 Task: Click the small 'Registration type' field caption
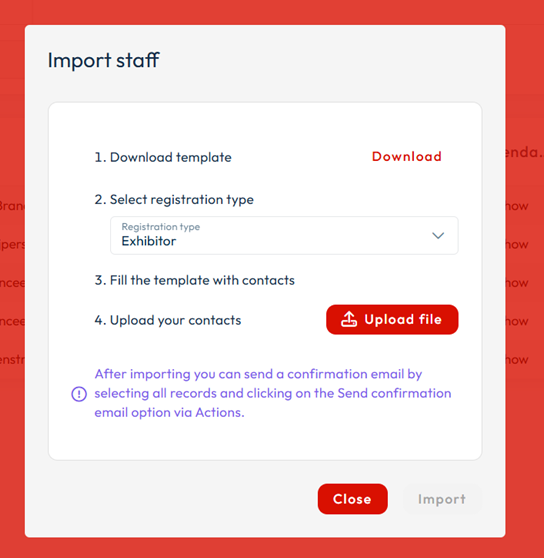[161, 227]
